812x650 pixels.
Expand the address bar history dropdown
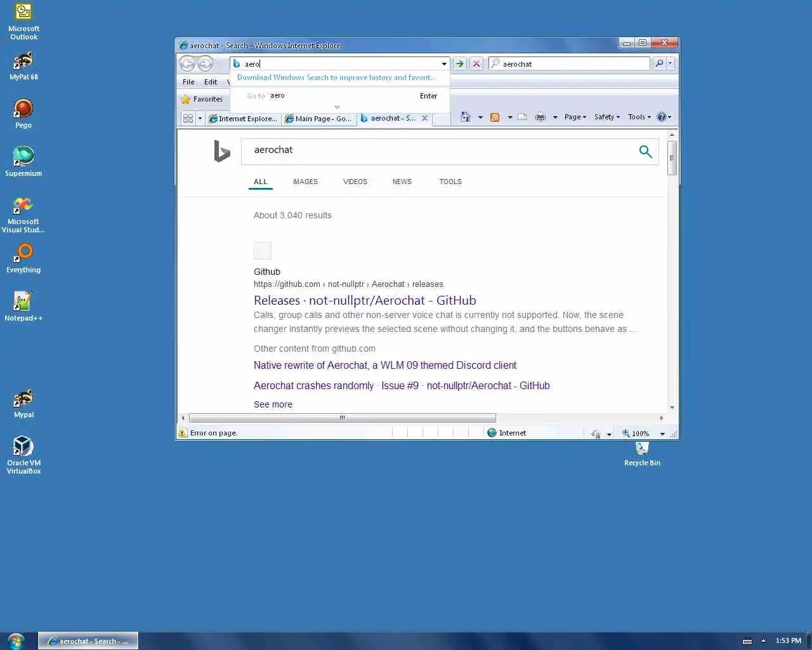click(444, 63)
